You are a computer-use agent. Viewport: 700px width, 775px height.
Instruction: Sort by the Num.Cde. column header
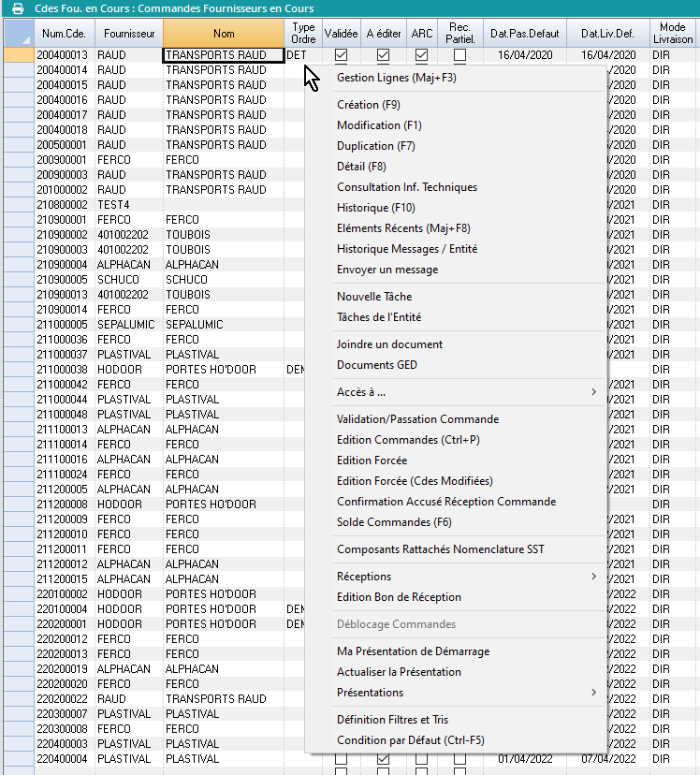coord(65,34)
